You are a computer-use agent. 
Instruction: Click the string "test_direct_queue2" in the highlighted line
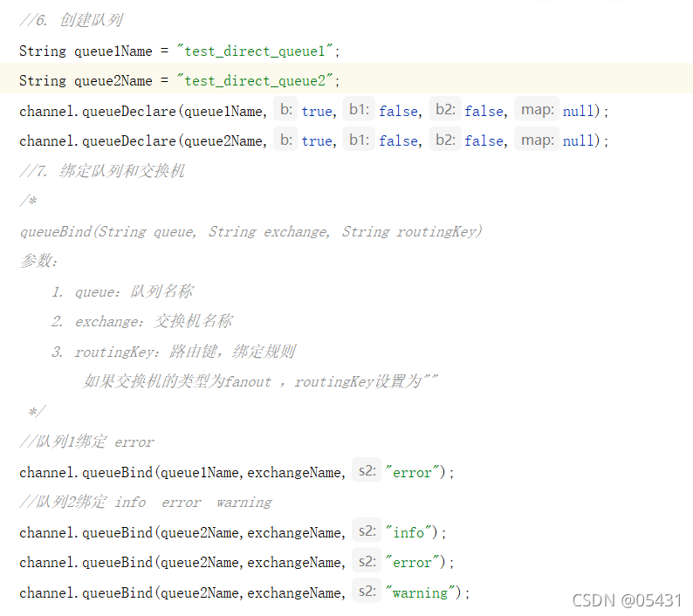[x=255, y=81]
